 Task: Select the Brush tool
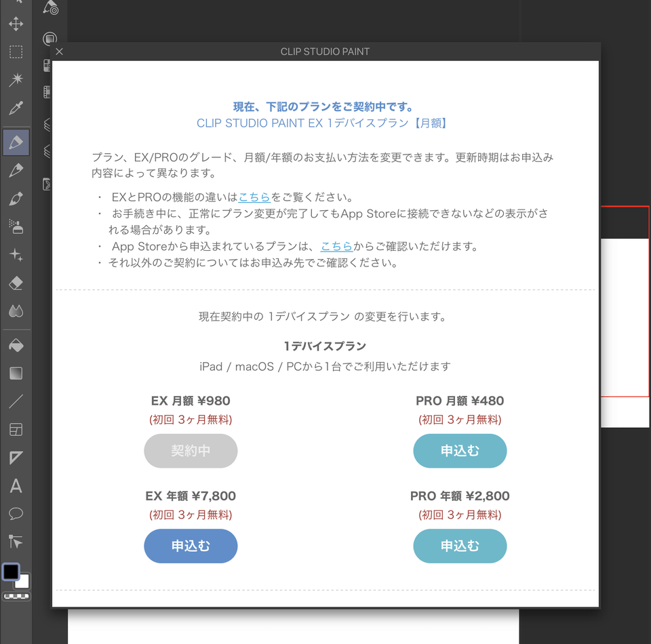pos(16,199)
